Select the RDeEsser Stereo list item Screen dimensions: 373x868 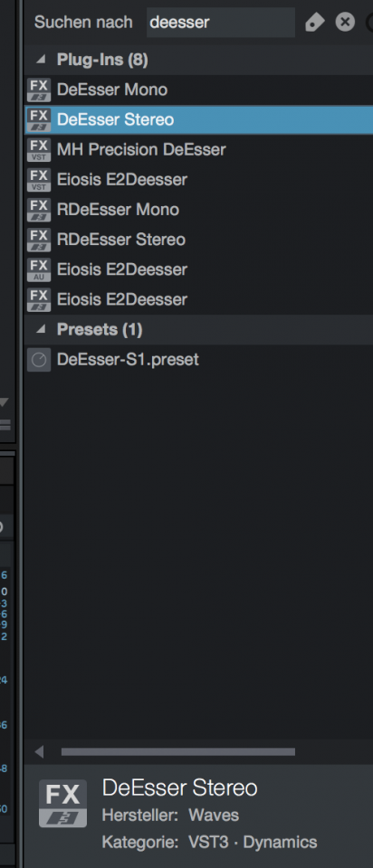pyautogui.click(x=198, y=240)
